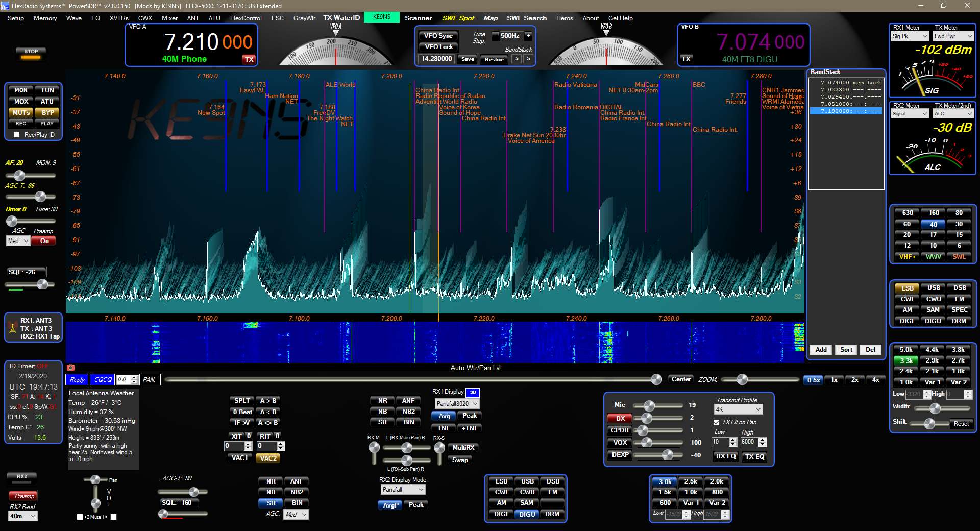The height and width of the screenshot is (531, 980).
Task: Toggle the MOX transmit button
Action: (x=21, y=102)
